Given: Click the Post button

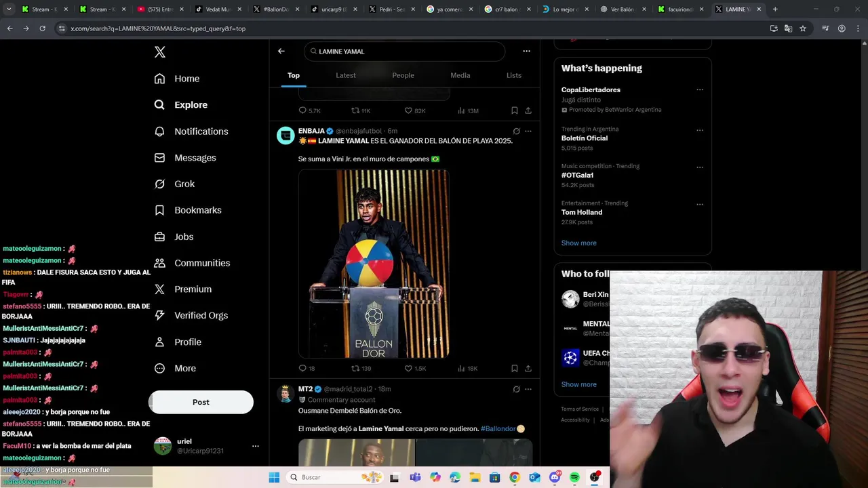Looking at the screenshot, I should (201, 402).
